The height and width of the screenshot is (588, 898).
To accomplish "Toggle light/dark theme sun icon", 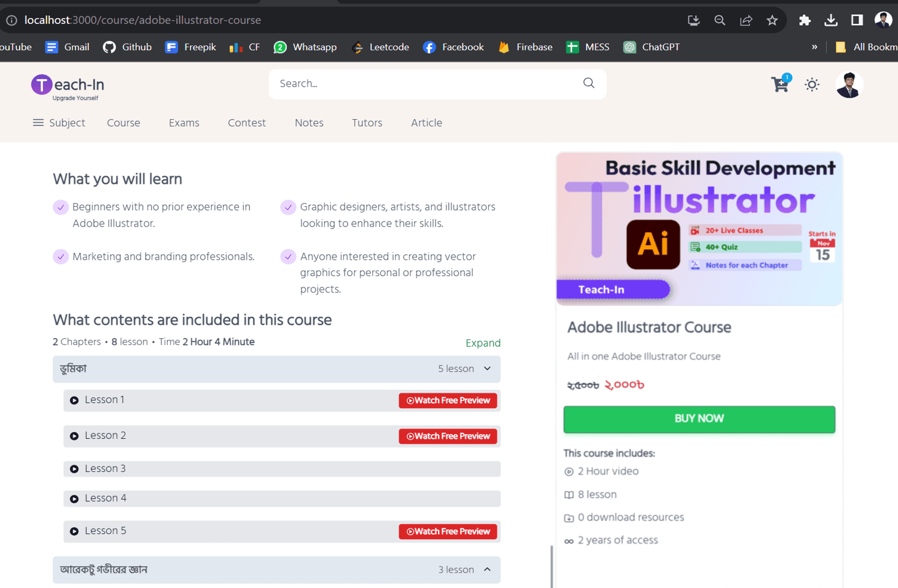I will pyautogui.click(x=812, y=85).
